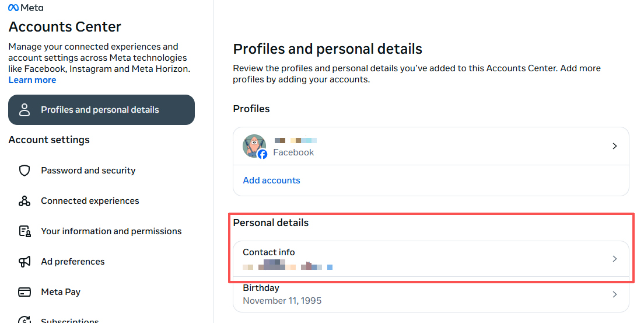Click the Your information and permissions icon

pos(24,231)
